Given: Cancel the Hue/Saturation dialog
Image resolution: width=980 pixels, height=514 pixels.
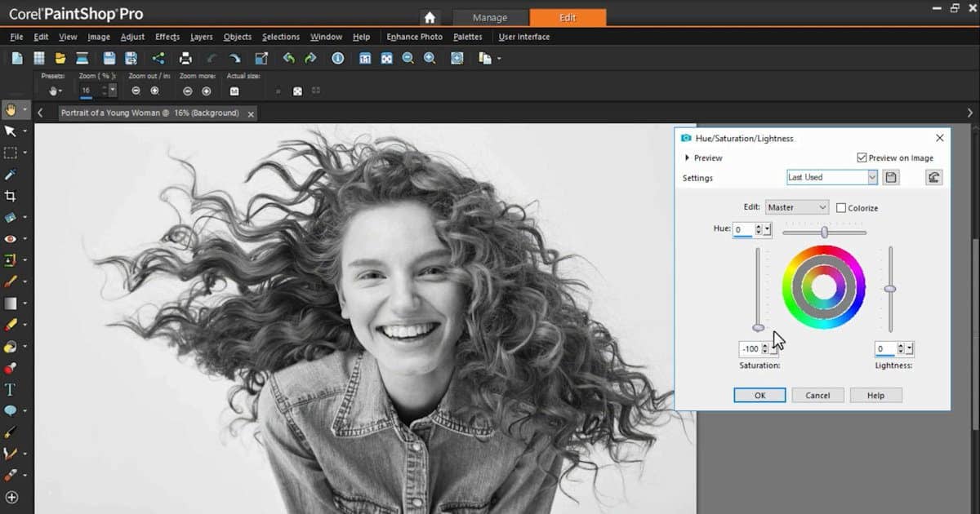Looking at the screenshot, I should click(x=817, y=395).
